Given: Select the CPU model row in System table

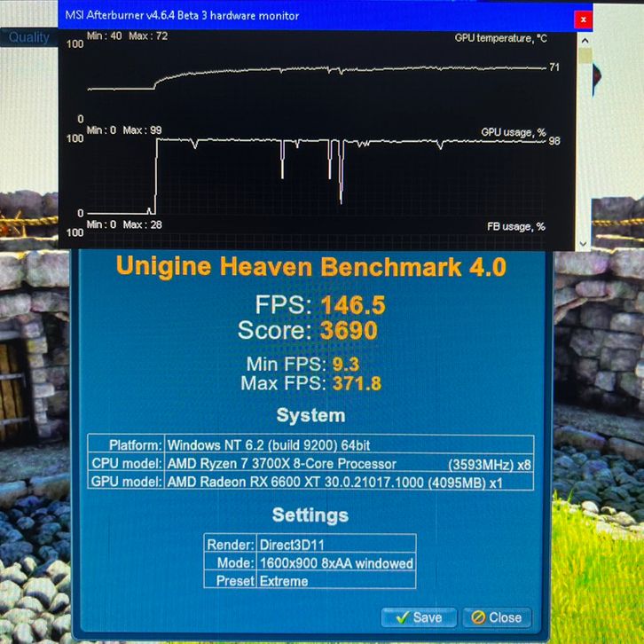Looking at the screenshot, I should click(310, 463).
